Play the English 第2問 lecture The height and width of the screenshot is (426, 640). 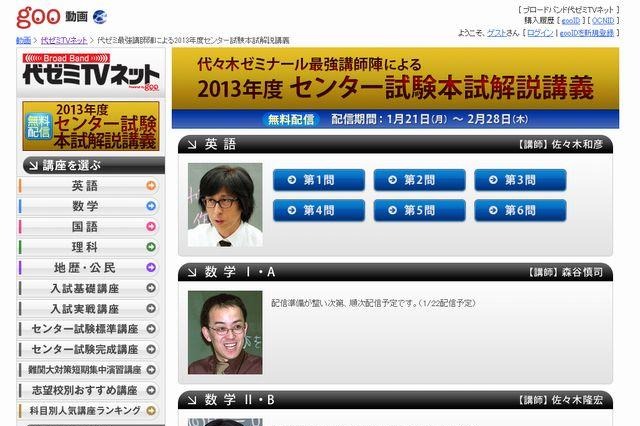coord(420,180)
